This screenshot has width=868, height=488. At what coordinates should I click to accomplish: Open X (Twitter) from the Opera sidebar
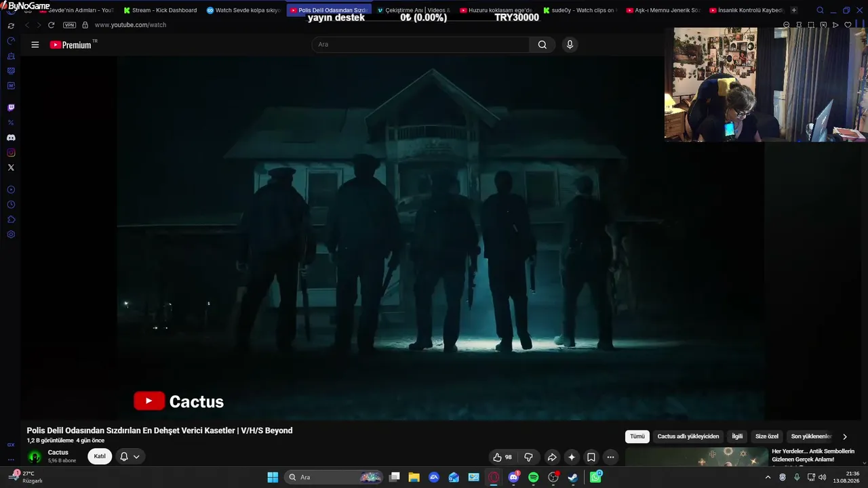click(11, 167)
